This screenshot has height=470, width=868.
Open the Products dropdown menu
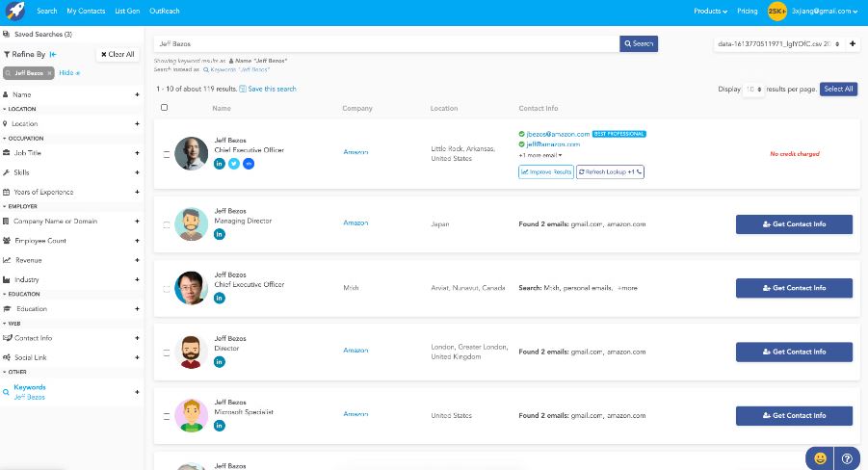[710, 11]
